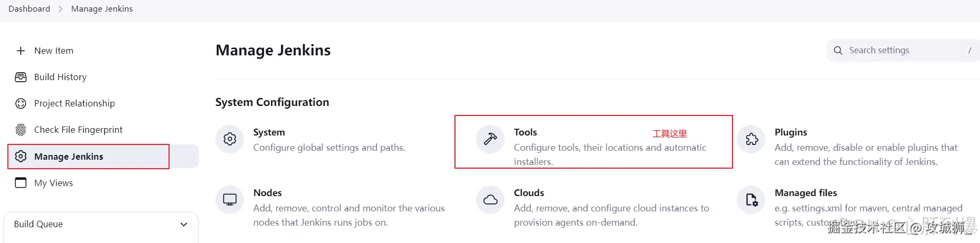Click the New Item plus icon
The height and width of the screenshot is (243, 980).
tap(21, 51)
